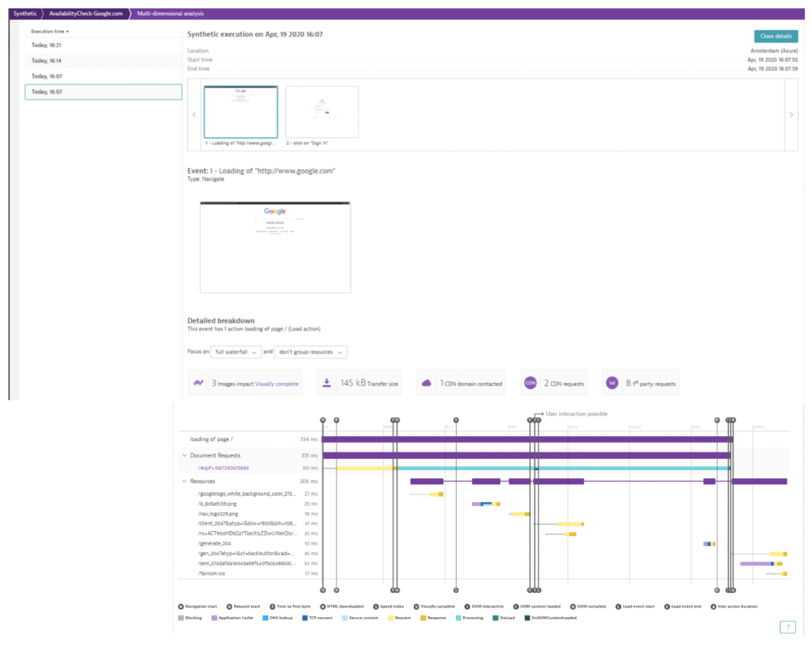Click the purple CDN requests badge icon
The width and height of the screenshot is (812, 647).
pos(530,381)
